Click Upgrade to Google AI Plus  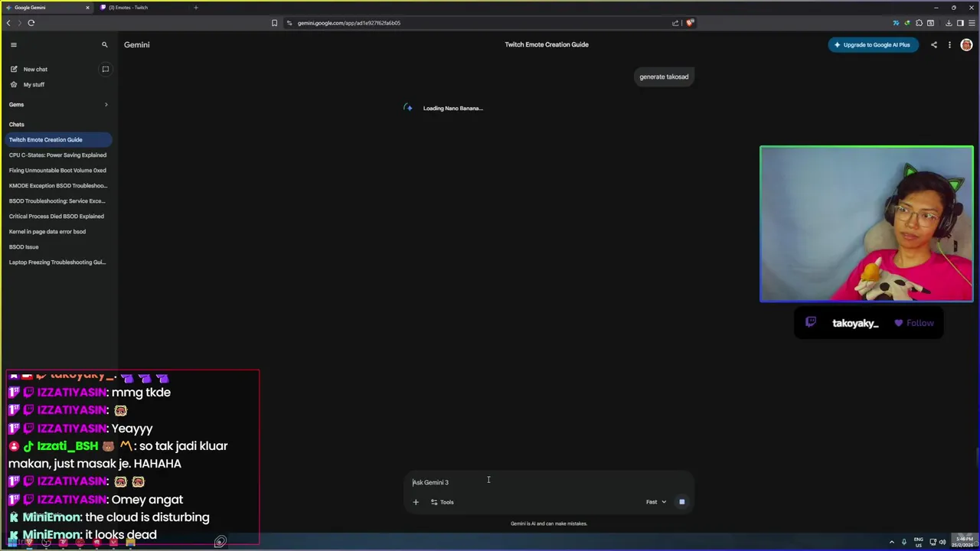click(873, 44)
